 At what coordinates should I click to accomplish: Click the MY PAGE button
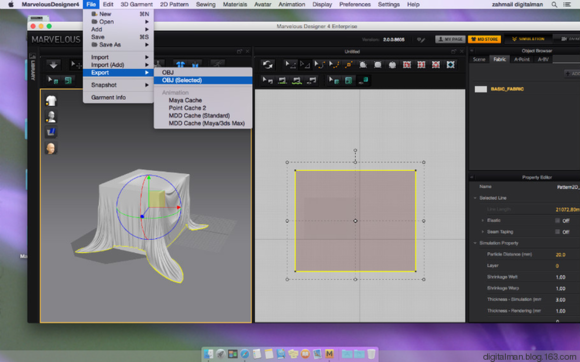tap(450, 39)
